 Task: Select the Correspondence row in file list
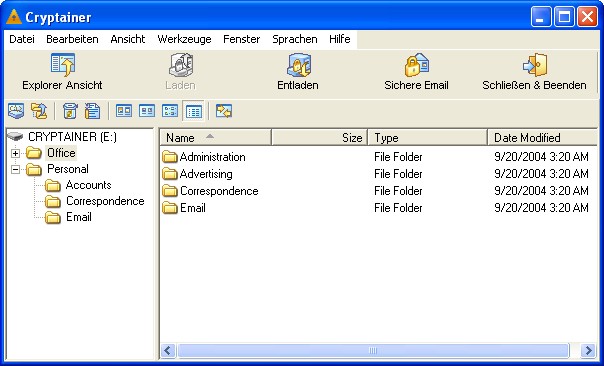378,191
